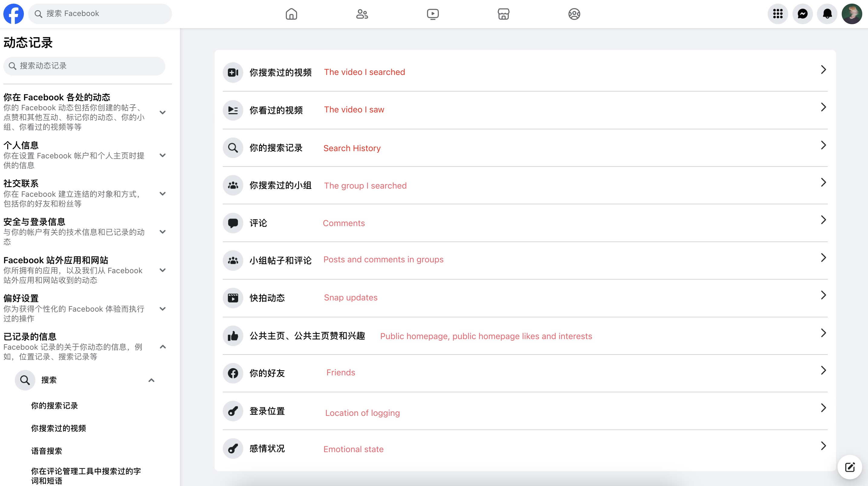Expand the 偏好设置 section
Image resolution: width=868 pixels, height=486 pixels.
point(163,309)
